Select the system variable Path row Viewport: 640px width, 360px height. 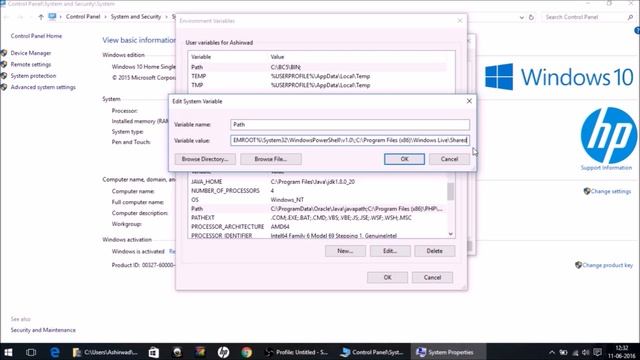tap(318, 209)
